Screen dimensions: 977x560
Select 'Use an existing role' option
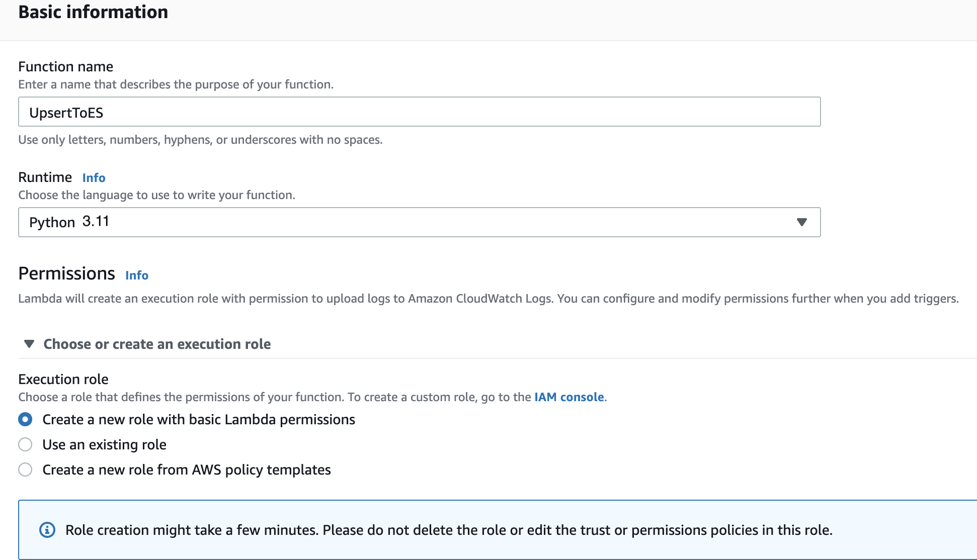(x=25, y=444)
